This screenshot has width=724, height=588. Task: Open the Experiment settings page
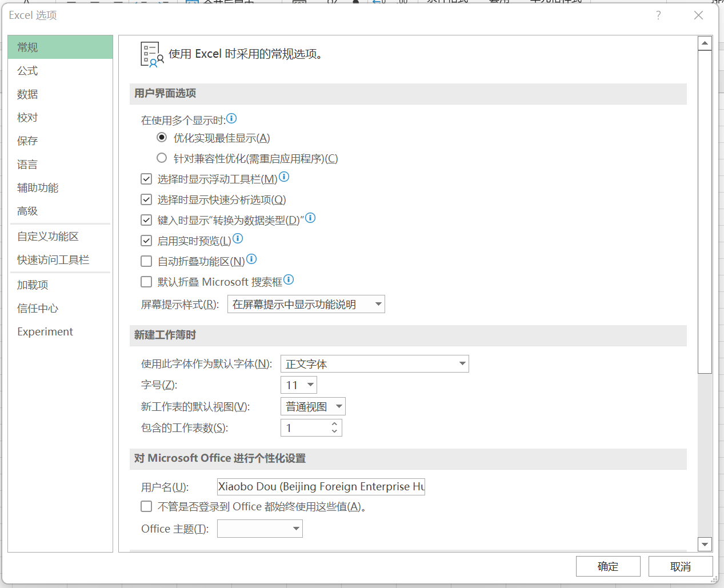[45, 331]
